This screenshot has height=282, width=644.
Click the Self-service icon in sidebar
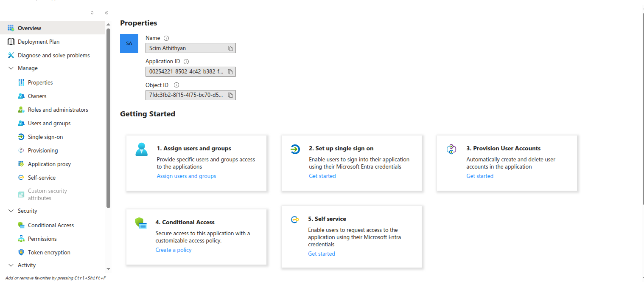(21, 178)
